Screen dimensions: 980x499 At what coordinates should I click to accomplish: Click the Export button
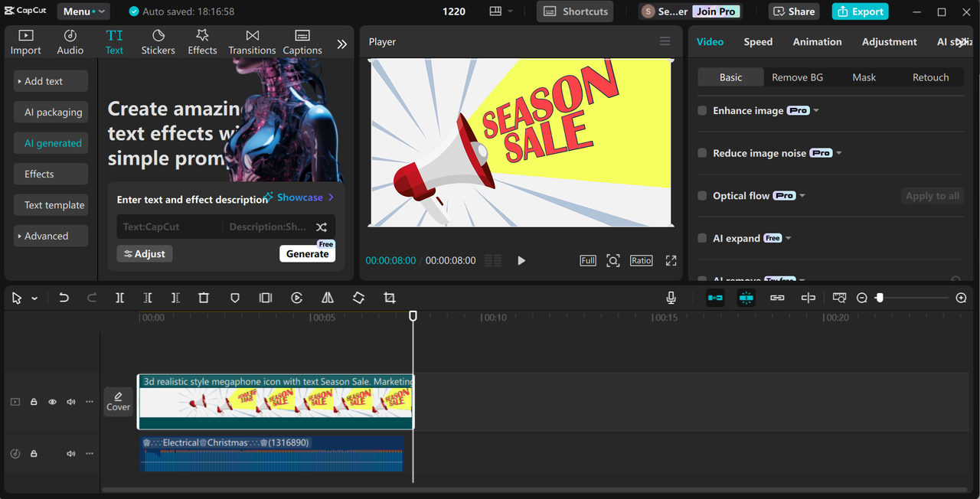860,11
